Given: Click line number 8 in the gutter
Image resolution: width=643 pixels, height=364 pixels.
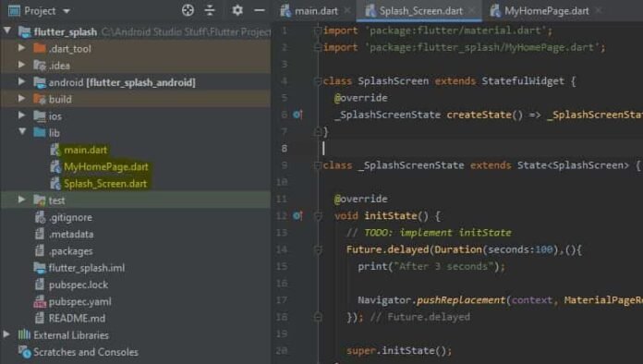Looking at the screenshot, I should [x=285, y=149].
